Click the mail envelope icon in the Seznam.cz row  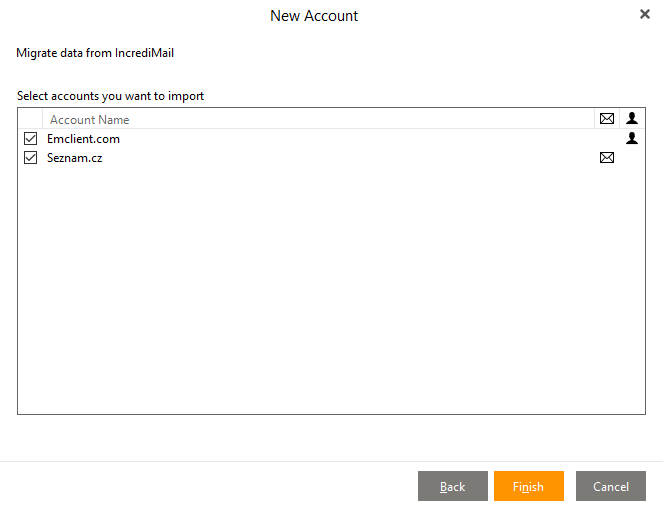(606, 158)
